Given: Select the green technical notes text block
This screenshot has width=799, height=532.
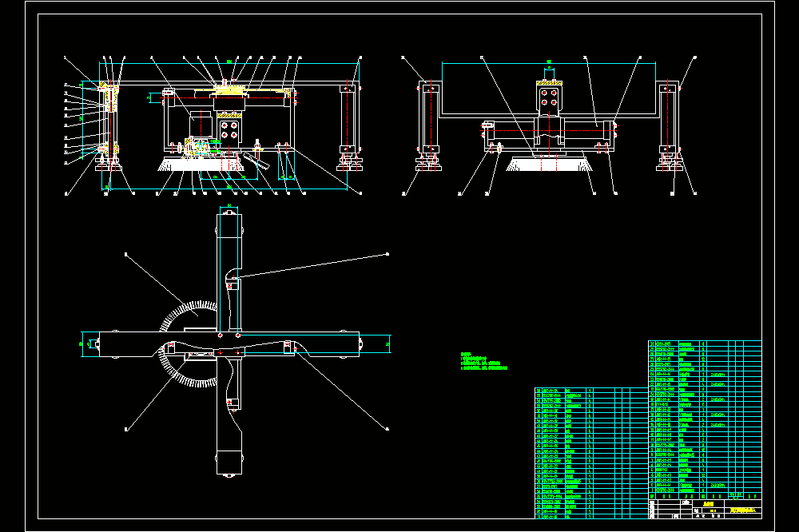Looking at the screenshot, I should (484, 361).
